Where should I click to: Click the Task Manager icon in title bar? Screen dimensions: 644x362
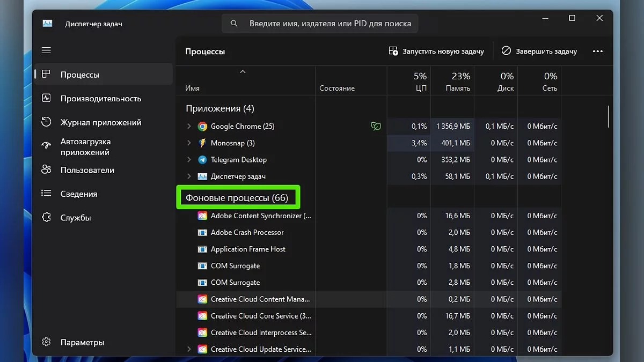tap(48, 24)
